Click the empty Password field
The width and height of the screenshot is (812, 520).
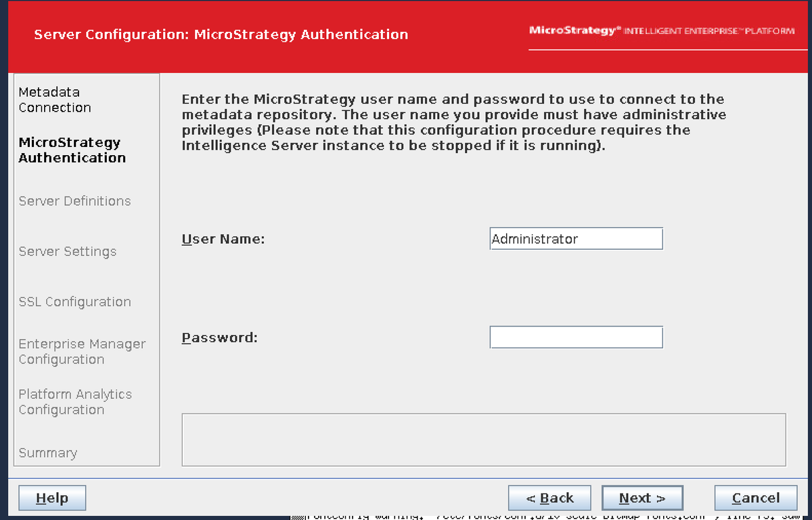[576, 337]
